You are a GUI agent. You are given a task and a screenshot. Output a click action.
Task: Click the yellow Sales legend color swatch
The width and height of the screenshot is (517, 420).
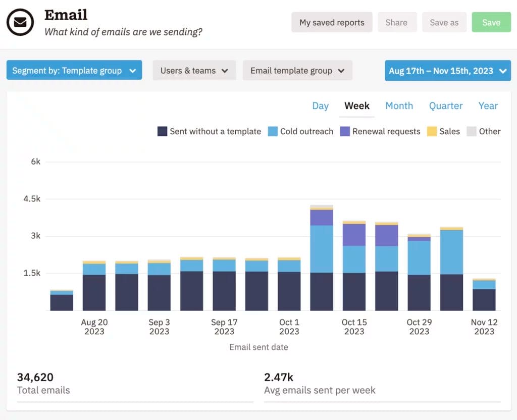[431, 131]
